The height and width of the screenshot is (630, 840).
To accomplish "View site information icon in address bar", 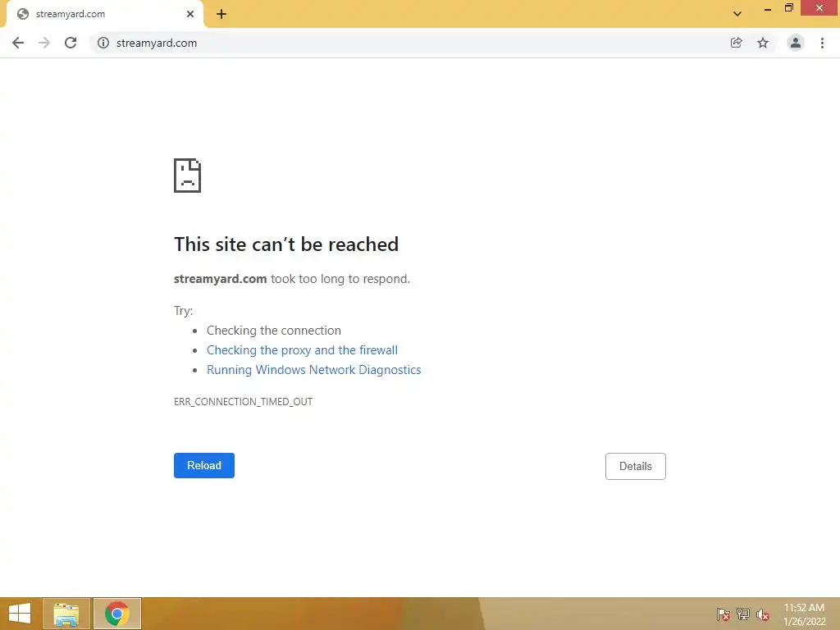I will pyautogui.click(x=103, y=43).
